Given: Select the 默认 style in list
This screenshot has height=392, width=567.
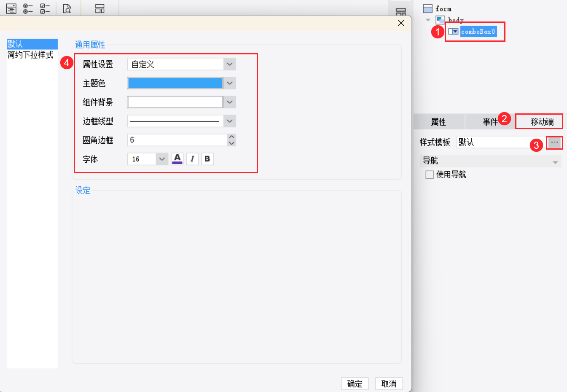Looking at the screenshot, I should tap(32, 44).
